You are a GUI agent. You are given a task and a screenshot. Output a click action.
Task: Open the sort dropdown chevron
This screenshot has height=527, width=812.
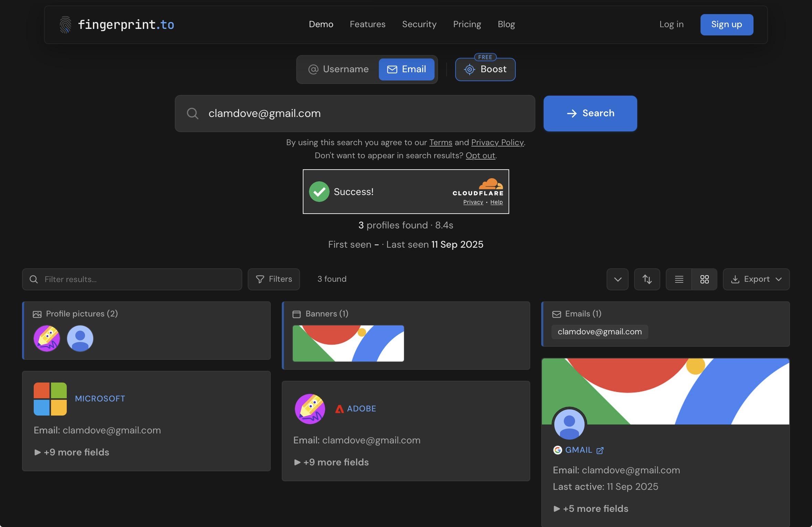pyautogui.click(x=618, y=279)
